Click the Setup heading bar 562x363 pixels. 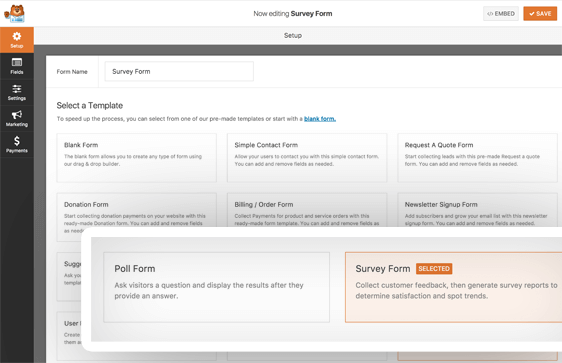click(298, 35)
